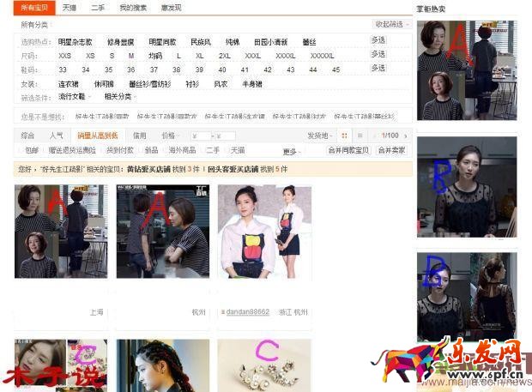Sort results by 综合

(27, 136)
